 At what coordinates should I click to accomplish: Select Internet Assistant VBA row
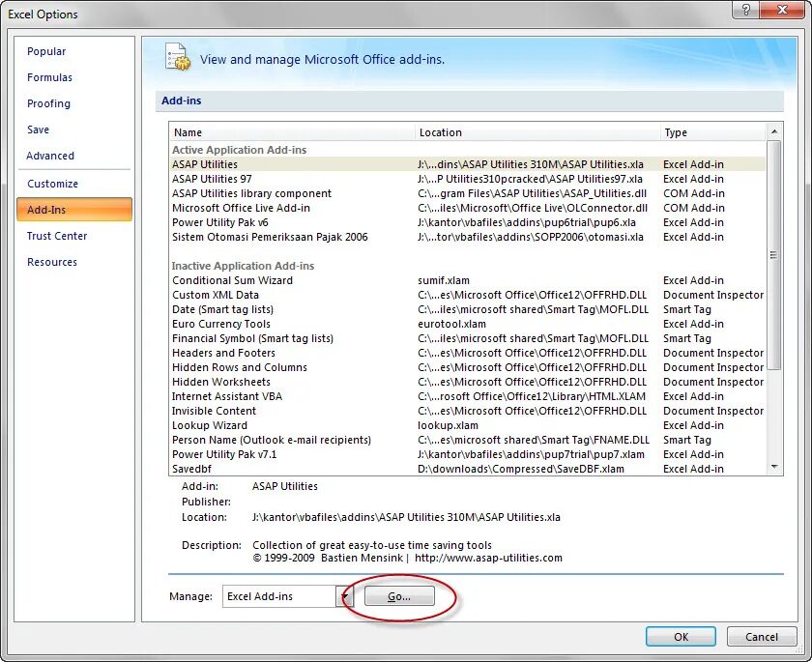coord(468,396)
